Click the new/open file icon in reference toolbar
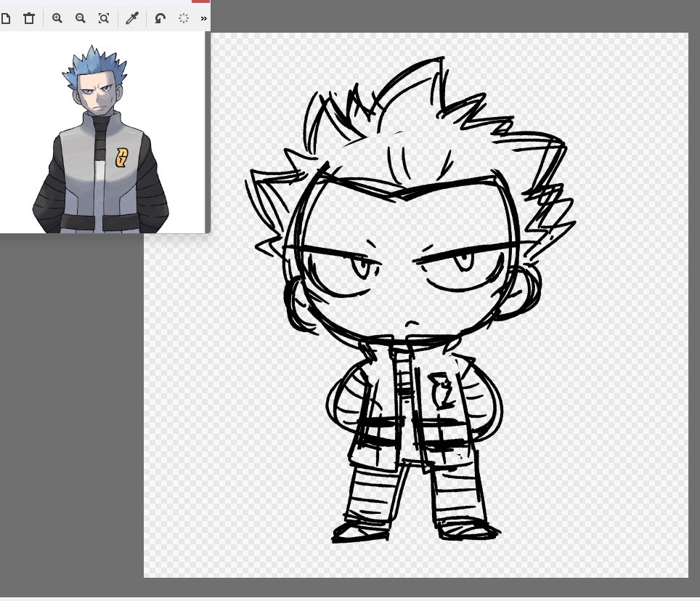The height and width of the screenshot is (601, 700). [5, 18]
